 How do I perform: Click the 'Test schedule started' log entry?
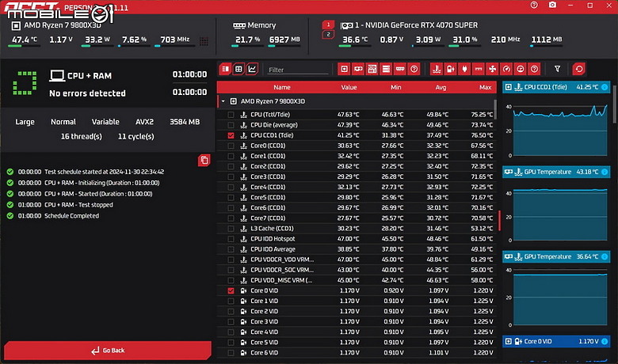click(x=104, y=172)
